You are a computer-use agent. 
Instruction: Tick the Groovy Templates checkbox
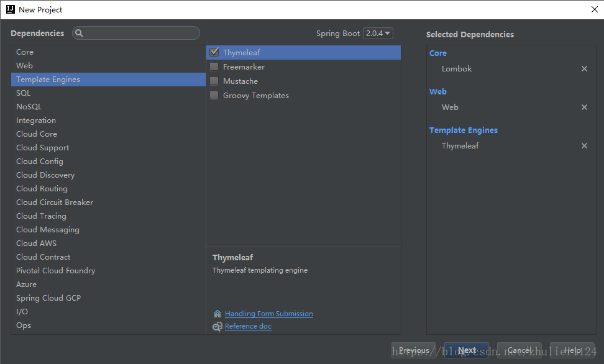click(x=214, y=95)
